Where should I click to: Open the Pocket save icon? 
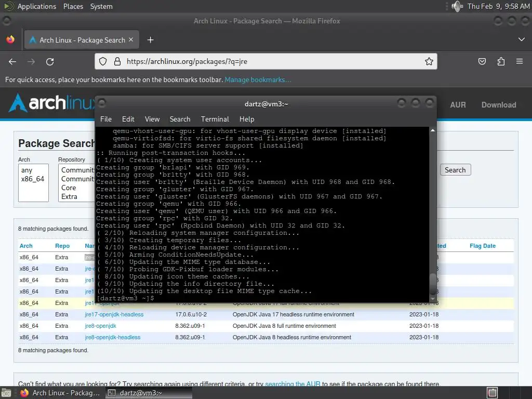coord(482,61)
